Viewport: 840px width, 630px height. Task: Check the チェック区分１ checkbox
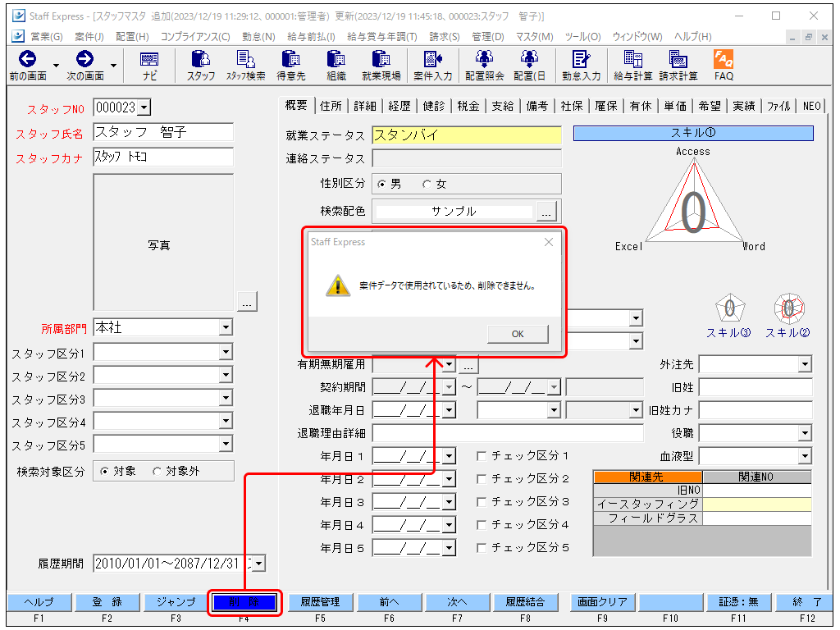482,456
